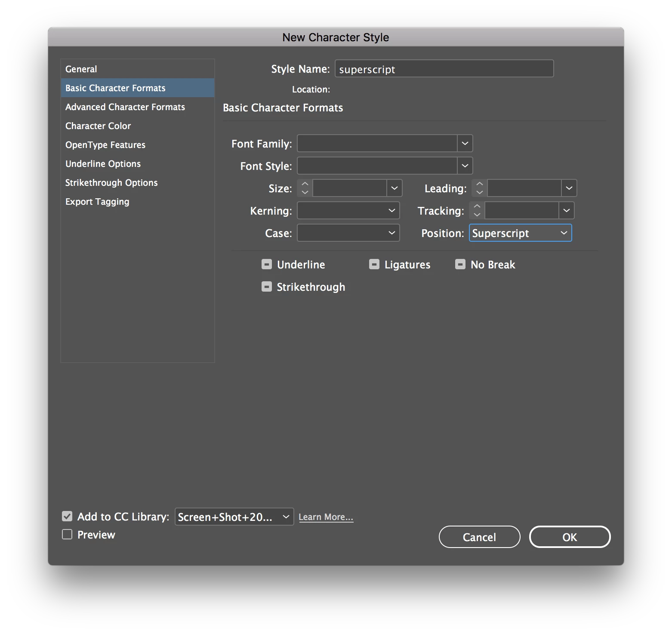This screenshot has width=672, height=634.
Task: Follow the Learn More link
Action: [x=326, y=517]
